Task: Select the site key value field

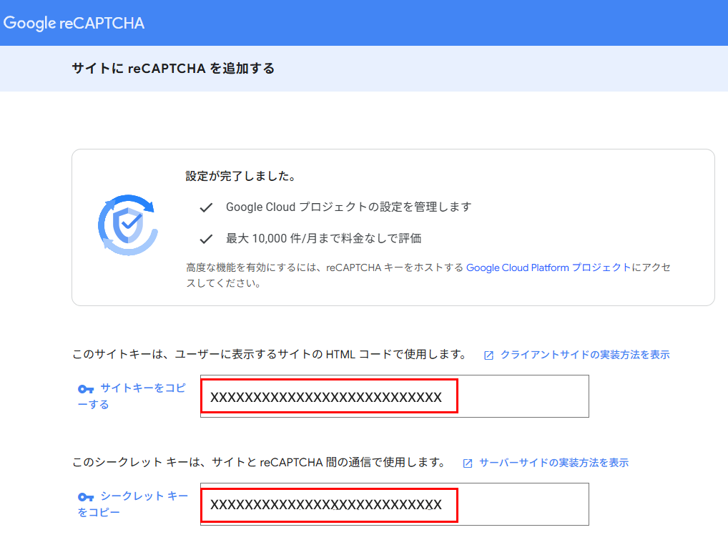Action: tap(394, 397)
